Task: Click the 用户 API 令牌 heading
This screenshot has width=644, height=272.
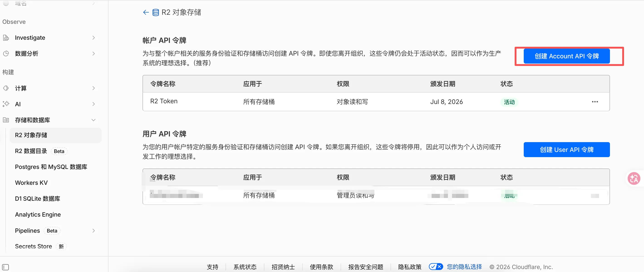Action: pos(165,134)
